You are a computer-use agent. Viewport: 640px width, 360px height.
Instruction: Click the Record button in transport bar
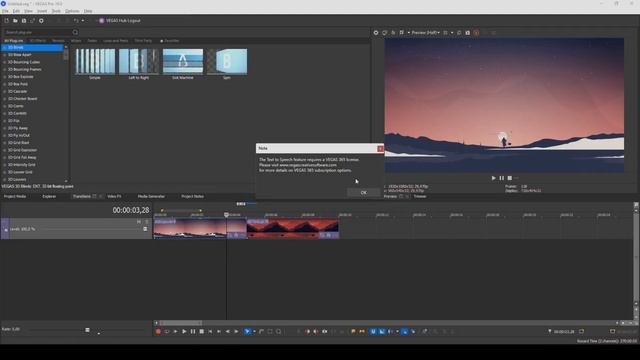pos(158,331)
